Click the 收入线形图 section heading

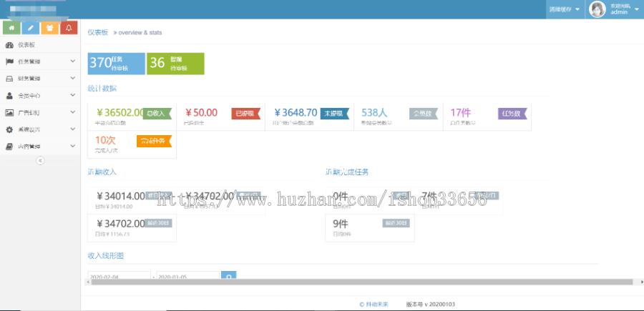[x=106, y=256]
